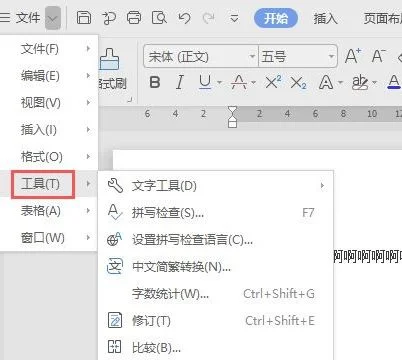Choose 字数统计(W) word count

coord(216,294)
